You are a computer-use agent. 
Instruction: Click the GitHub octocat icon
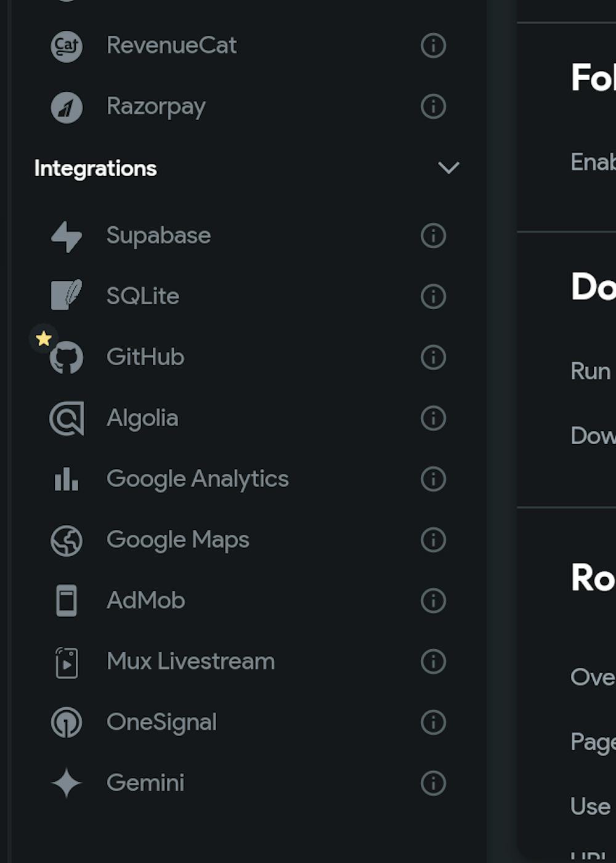67,358
